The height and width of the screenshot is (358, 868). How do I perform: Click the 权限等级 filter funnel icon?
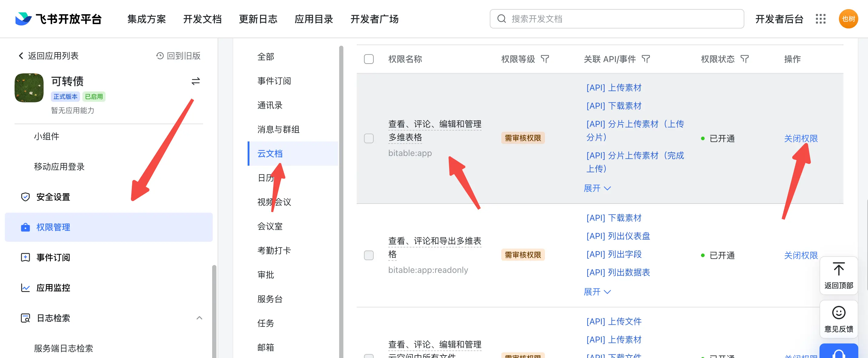(x=545, y=59)
